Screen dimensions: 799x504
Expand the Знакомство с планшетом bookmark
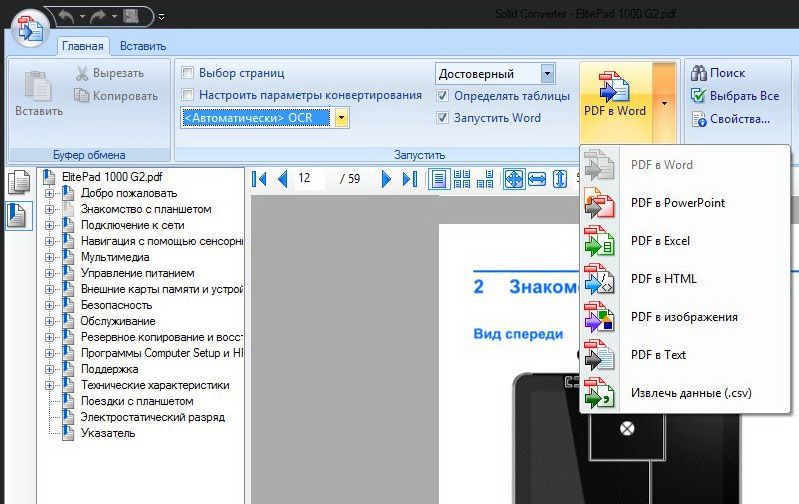tap(49, 209)
